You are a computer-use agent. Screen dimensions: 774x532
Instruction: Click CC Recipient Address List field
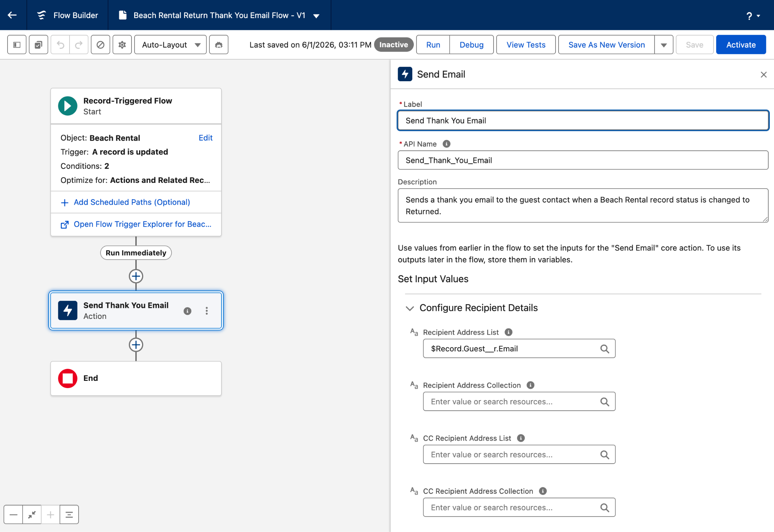click(x=519, y=454)
